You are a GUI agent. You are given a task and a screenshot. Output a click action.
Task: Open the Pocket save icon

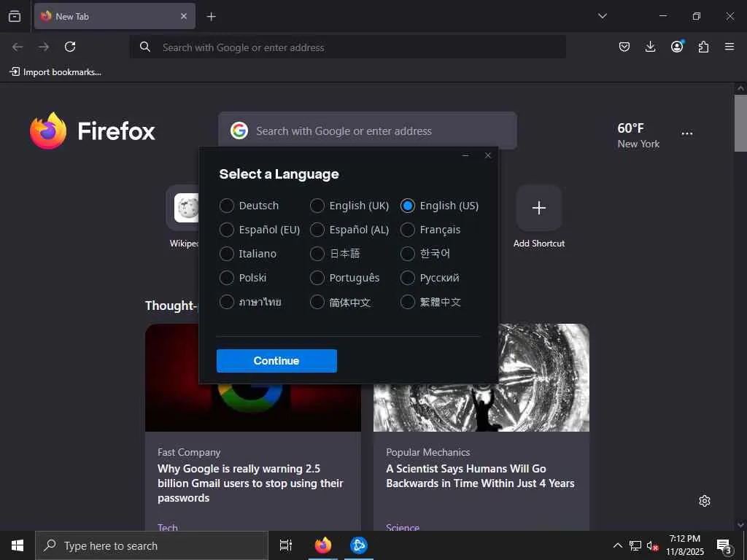tap(624, 47)
